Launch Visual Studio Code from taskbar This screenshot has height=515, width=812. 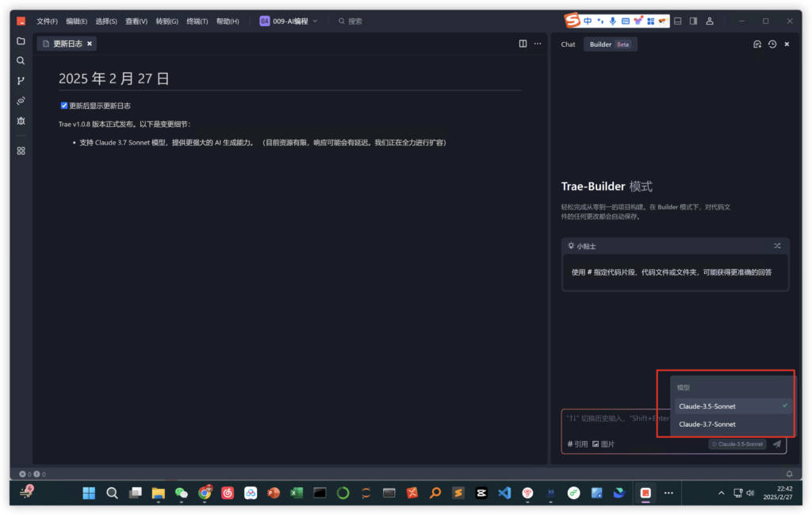(504, 493)
